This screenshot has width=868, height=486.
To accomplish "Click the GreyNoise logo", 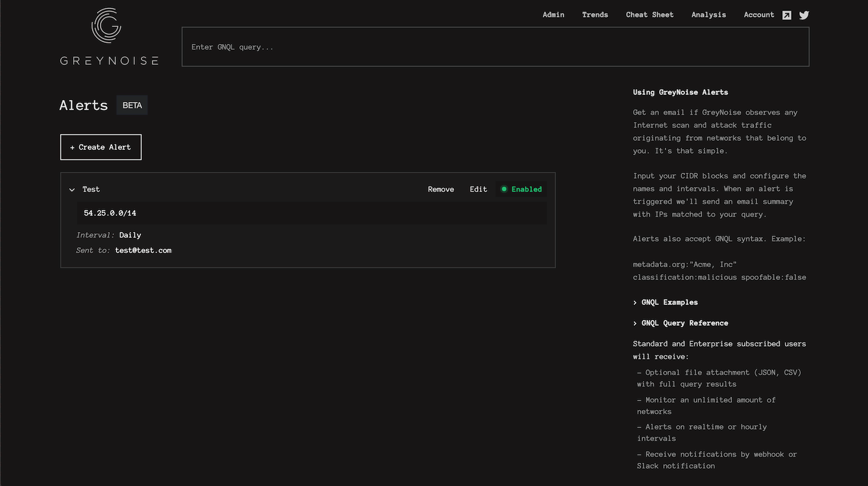I will pyautogui.click(x=109, y=37).
